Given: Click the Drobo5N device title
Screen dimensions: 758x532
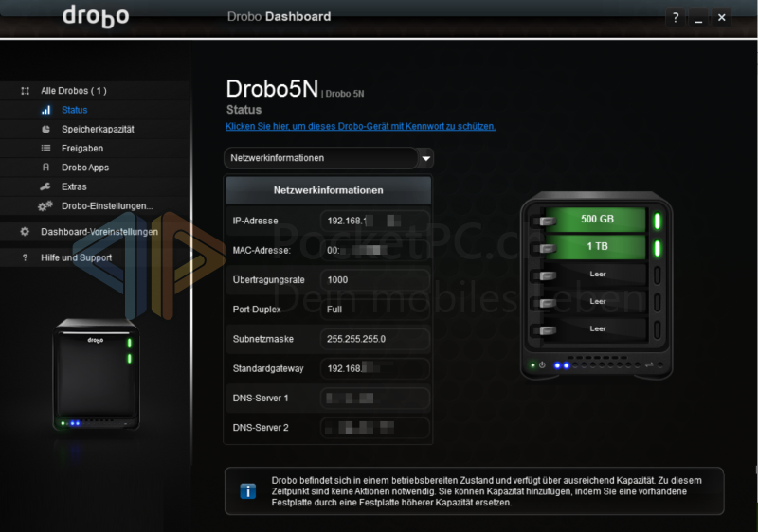Looking at the screenshot, I should (272, 89).
